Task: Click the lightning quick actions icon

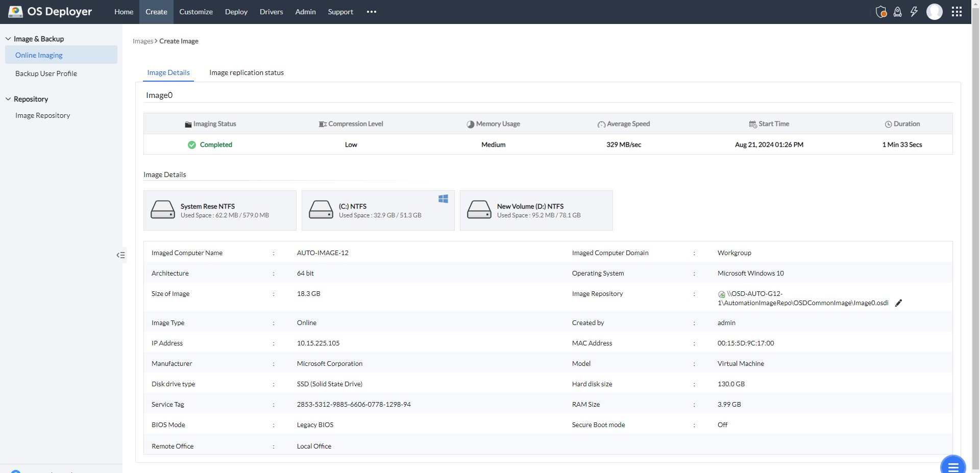Action: [914, 12]
